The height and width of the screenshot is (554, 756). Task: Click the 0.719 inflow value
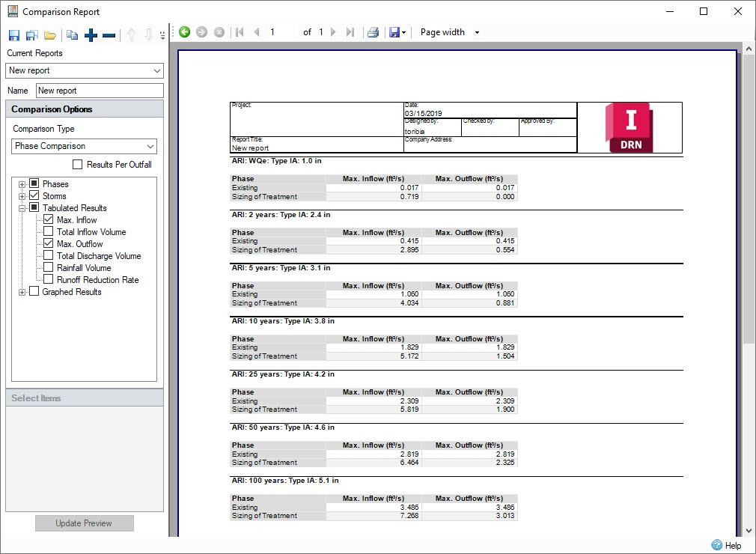click(409, 197)
